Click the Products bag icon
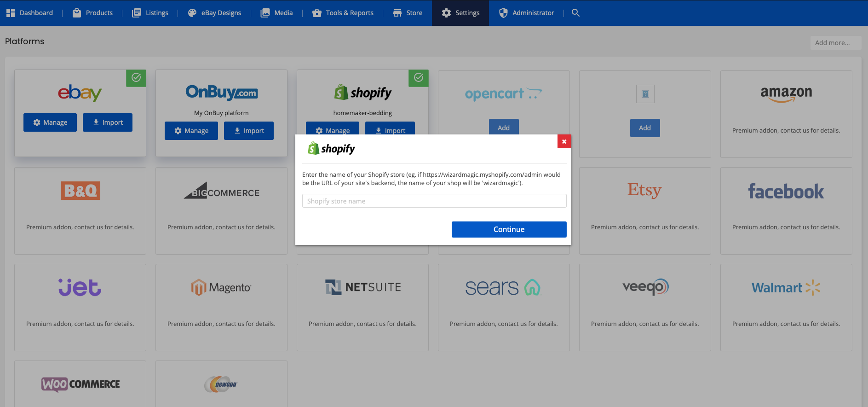The width and height of the screenshot is (868, 407). pos(77,13)
